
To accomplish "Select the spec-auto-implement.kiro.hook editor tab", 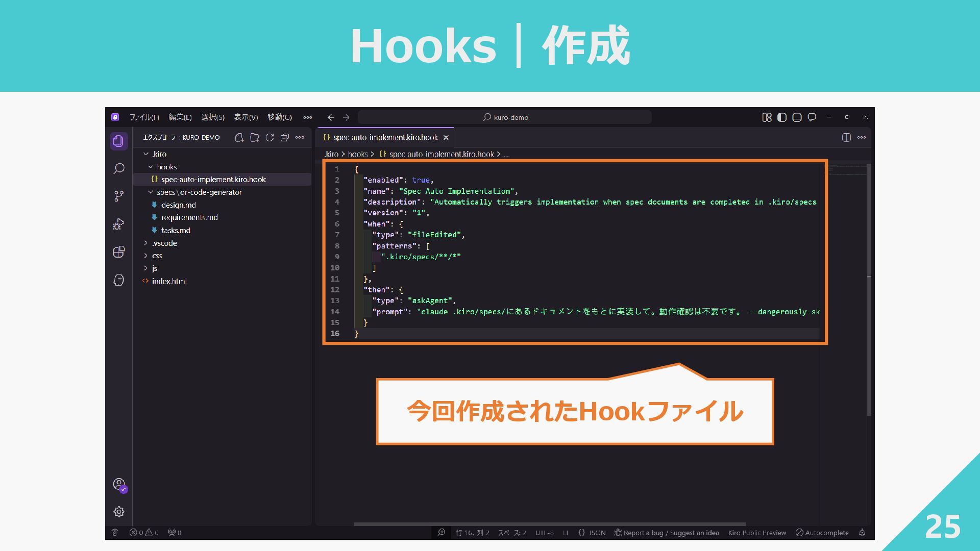I will [x=385, y=138].
